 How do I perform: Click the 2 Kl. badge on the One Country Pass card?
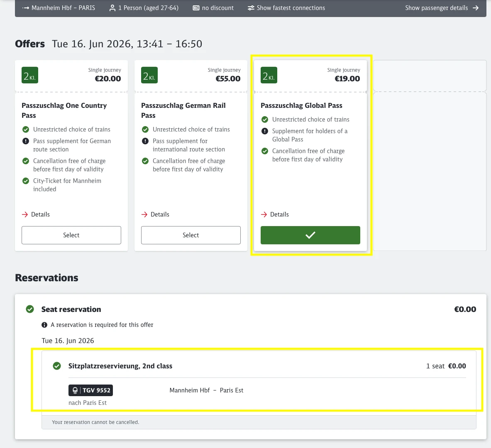(30, 75)
